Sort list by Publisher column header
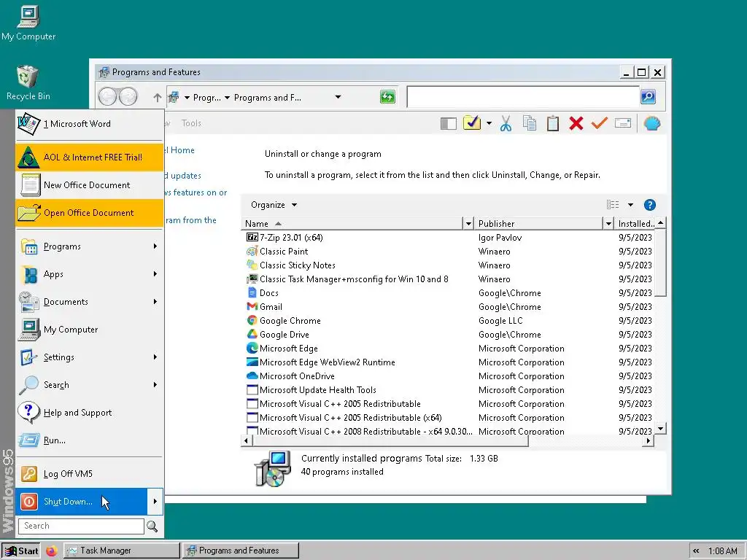Image resolution: width=747 pixels, height=560 pixels. pos(538,224)
